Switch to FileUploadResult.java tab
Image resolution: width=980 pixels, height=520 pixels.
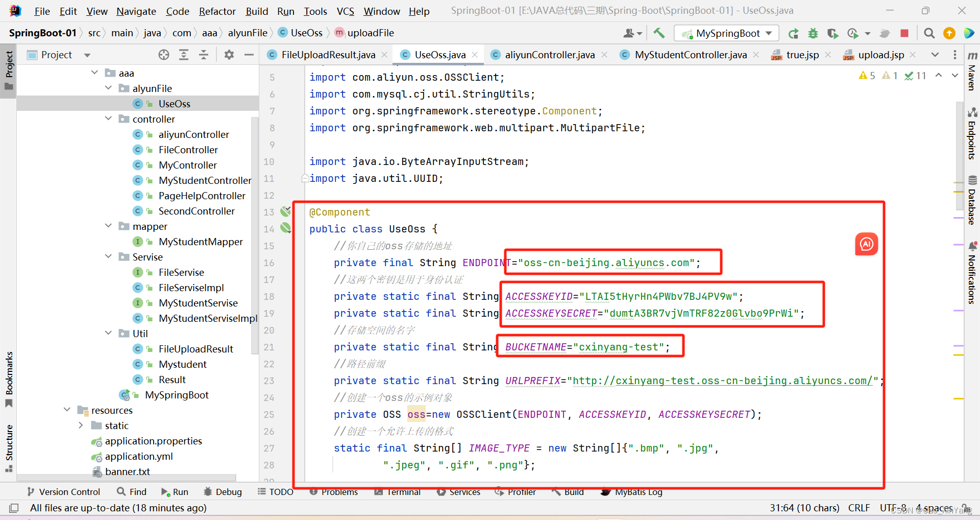click(328, 55)
